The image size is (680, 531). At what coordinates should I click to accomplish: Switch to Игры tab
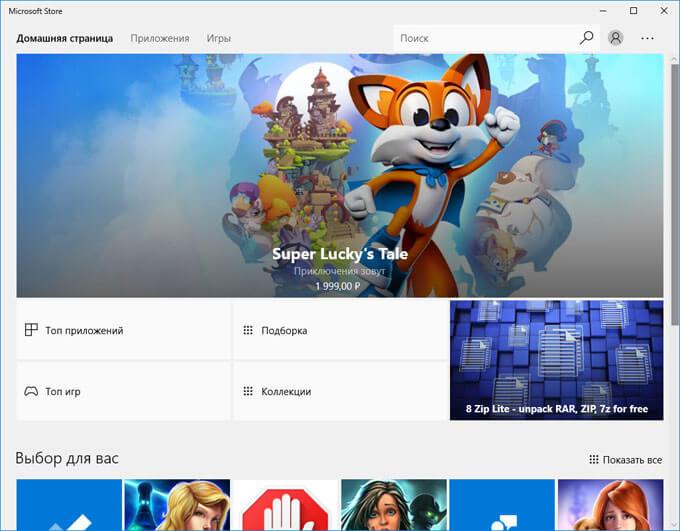219,38
